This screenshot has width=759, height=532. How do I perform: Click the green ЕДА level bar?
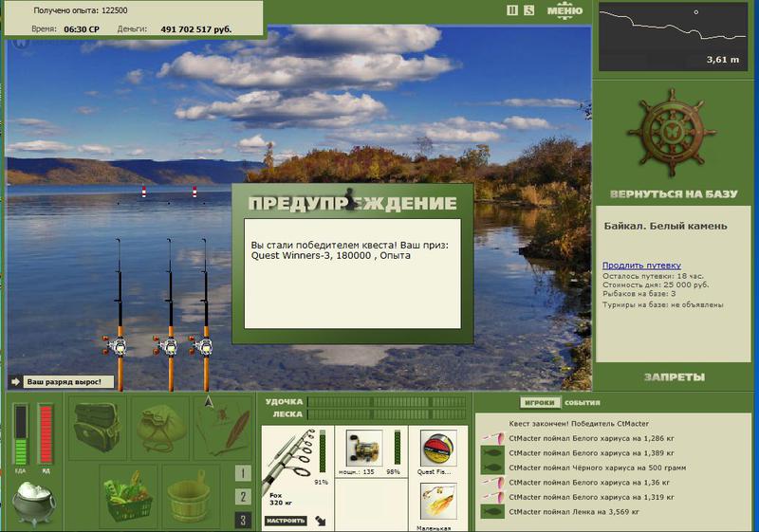point(20,434)
